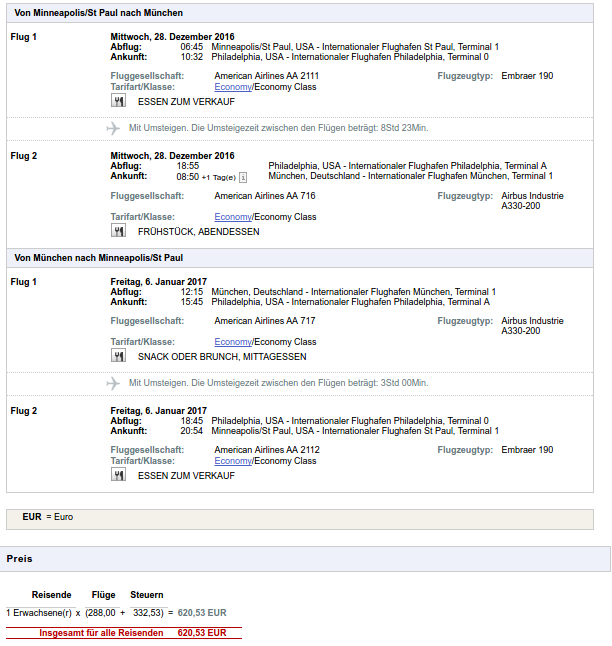Image resolution: width=612 pixels, height=646 pixels.
Task: Click München, Deutschland arrival airport Terminal 1
Action: pos(410,176)
